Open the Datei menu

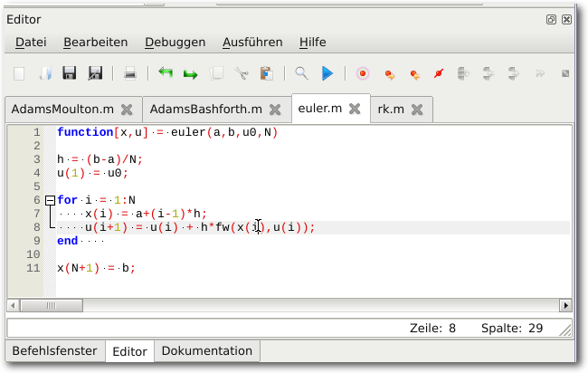click(x=31, y=42)
